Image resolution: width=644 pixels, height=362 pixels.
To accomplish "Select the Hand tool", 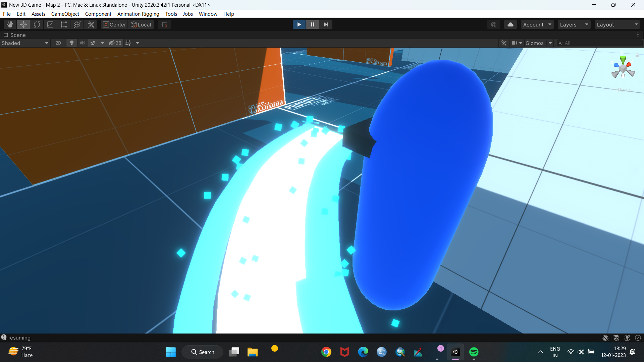I will click(10, 24).
